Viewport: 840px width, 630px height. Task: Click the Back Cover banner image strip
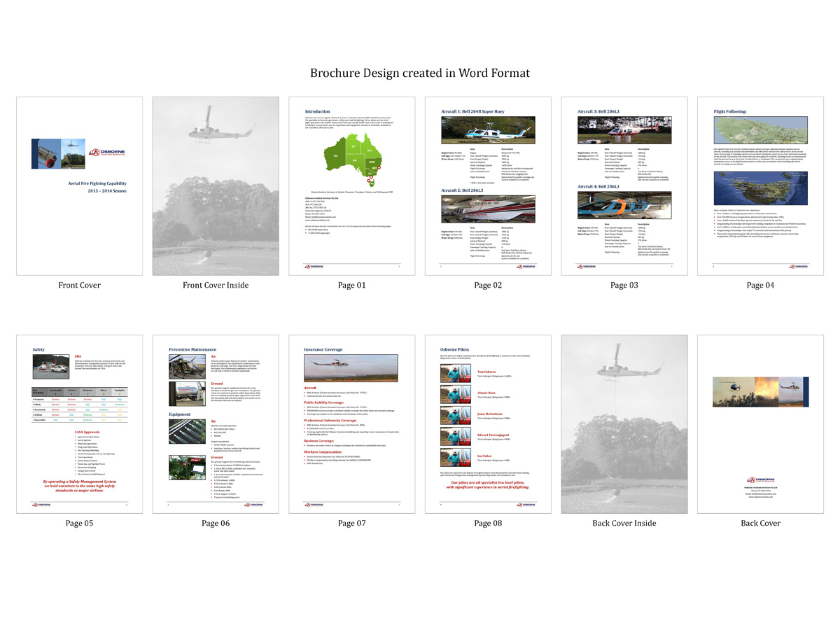(760, 391)
